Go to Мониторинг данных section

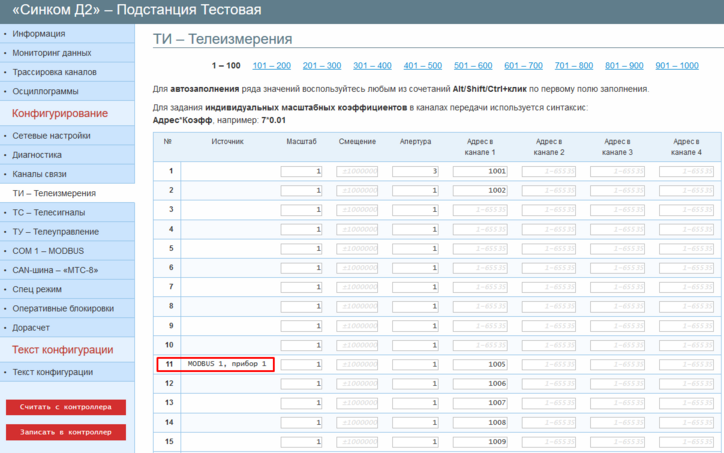click(x=51, y=52)
